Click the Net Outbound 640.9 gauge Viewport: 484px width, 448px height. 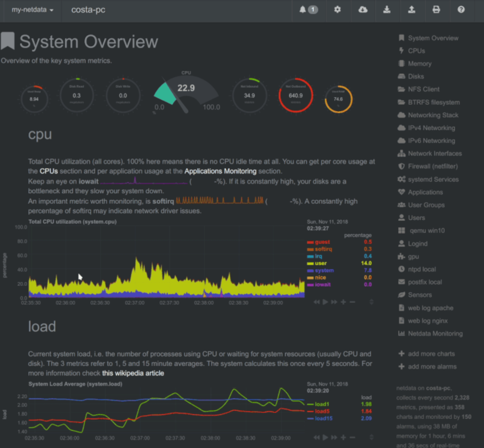(296, 96)
